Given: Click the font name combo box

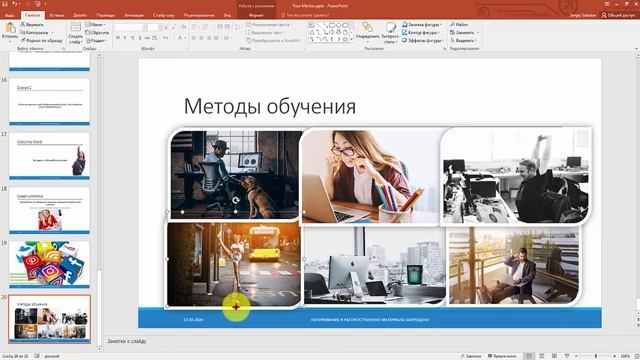Looking at the screenshot, I should tap(129, 27).
